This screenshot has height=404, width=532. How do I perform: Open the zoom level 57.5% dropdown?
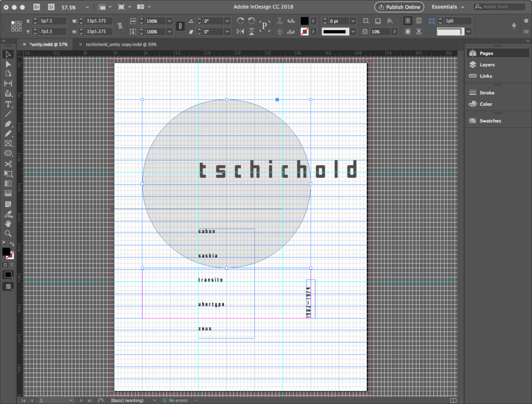pos(86,8)
